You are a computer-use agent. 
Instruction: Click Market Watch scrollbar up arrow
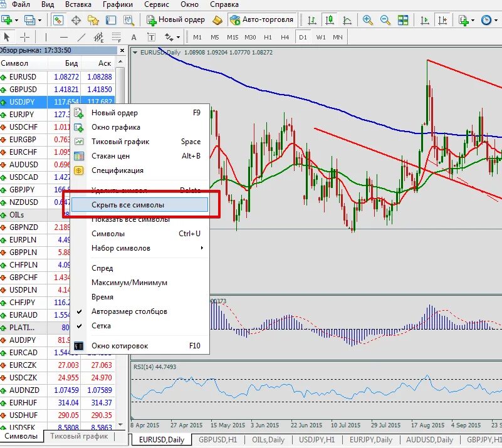pos(120,61)
